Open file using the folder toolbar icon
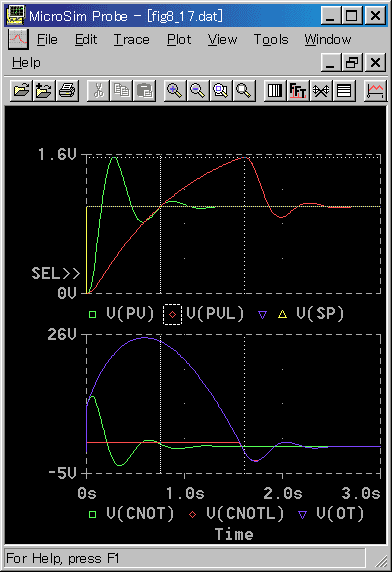Screen dimensions: 392x572 pyautogui.click(x=22, y=90)
